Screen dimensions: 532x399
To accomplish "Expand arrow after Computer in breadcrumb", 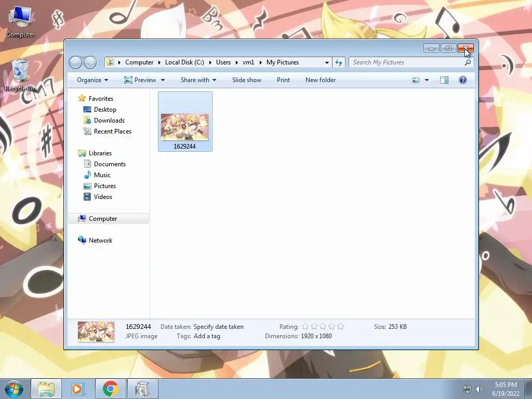I will [159, 62].
